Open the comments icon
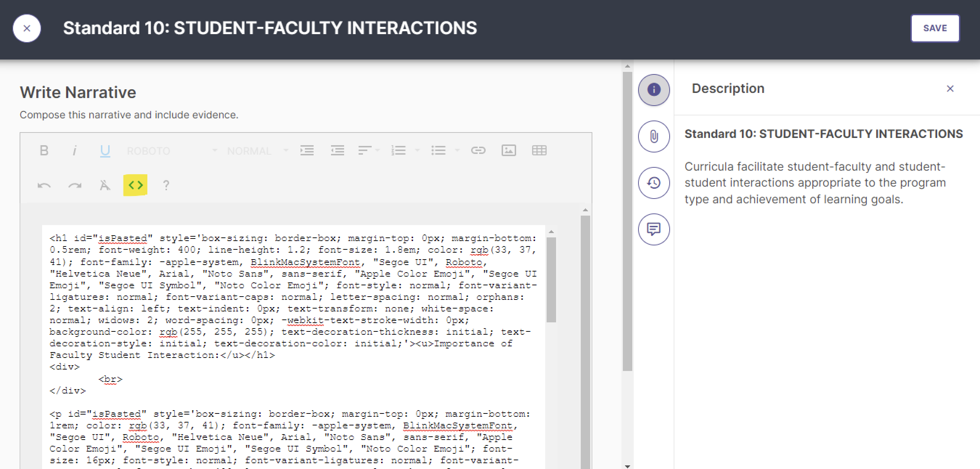Screen dimensions: 980x469 click(654, 229)
